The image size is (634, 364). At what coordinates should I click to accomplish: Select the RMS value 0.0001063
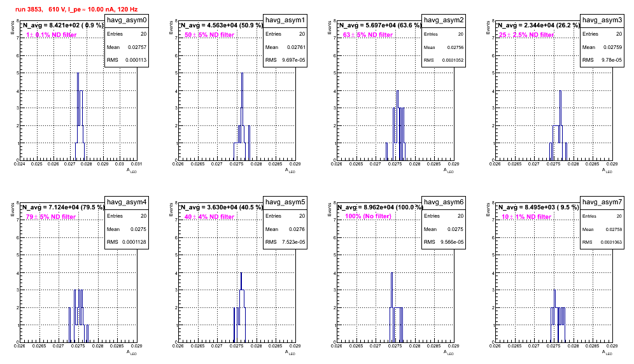pos(611,242)
